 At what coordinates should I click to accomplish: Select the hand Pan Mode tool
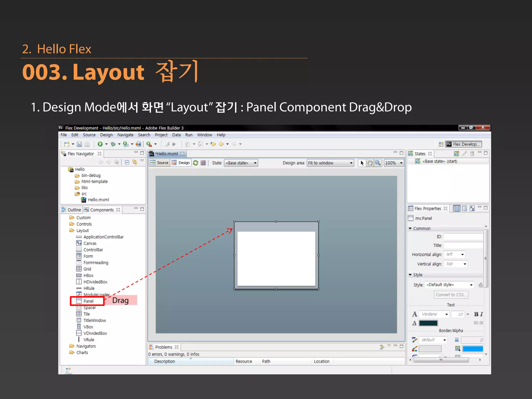coord(370,163)
